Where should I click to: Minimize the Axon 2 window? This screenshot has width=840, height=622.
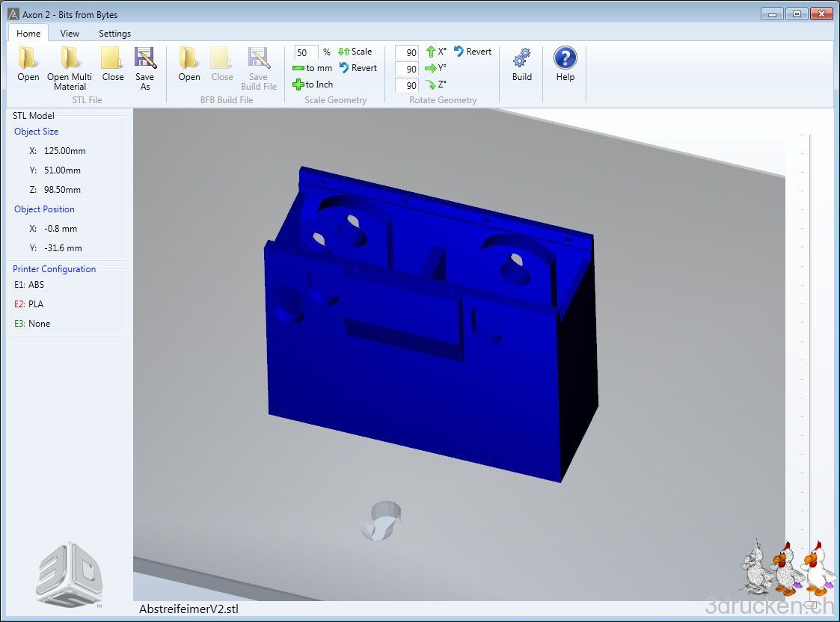pos(772,14)
